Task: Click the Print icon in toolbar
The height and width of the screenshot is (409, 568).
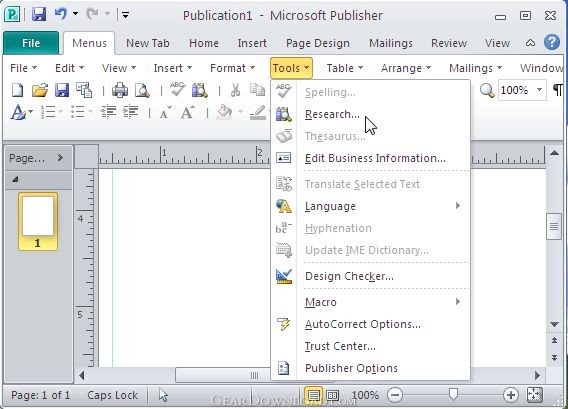Action: tap(120, 90)
